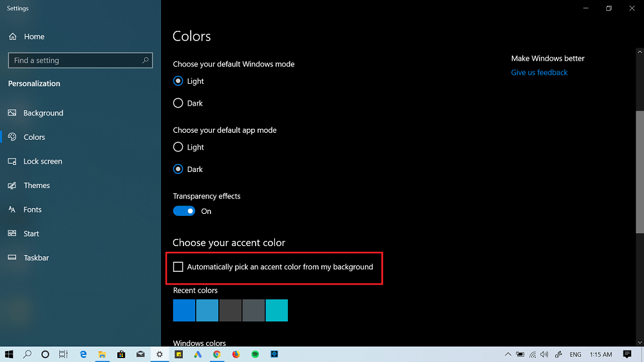Click into the Find a setting search field
The image size is (644, 362).
[x=80, y=61]
